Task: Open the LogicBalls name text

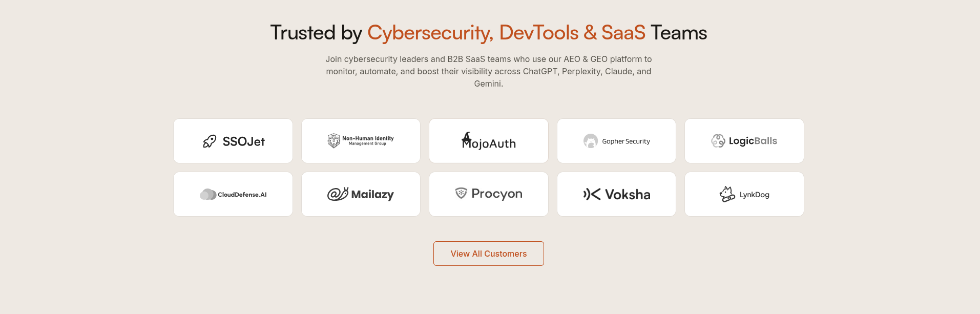Action: coord(753,141)
